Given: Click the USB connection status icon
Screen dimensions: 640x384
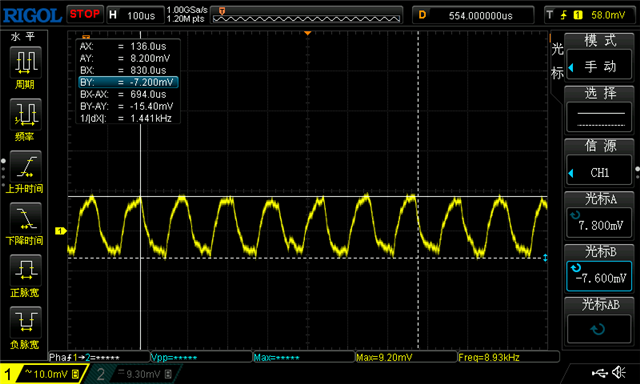Looking at the screenshot, I should [600, 372].
